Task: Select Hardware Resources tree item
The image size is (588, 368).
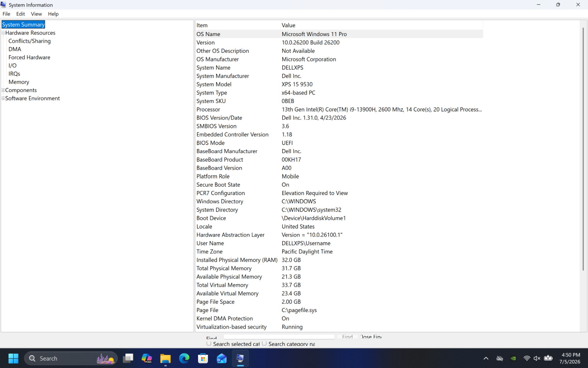Action: [x=30, y=33]
